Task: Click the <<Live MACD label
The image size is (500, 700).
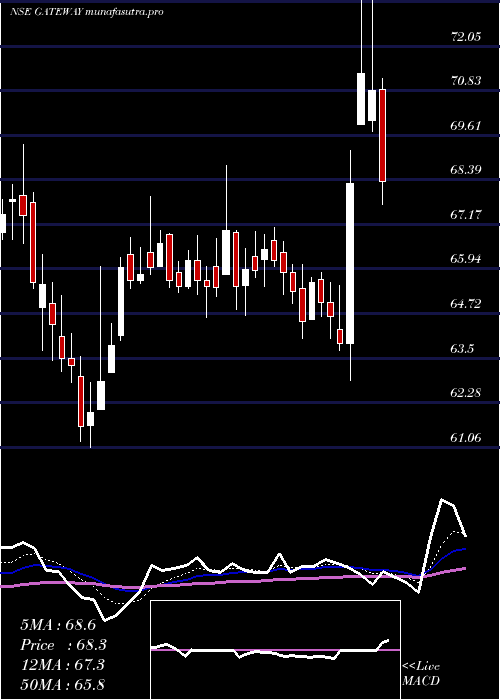Action: pyautogui.click(x=421, y=673)
